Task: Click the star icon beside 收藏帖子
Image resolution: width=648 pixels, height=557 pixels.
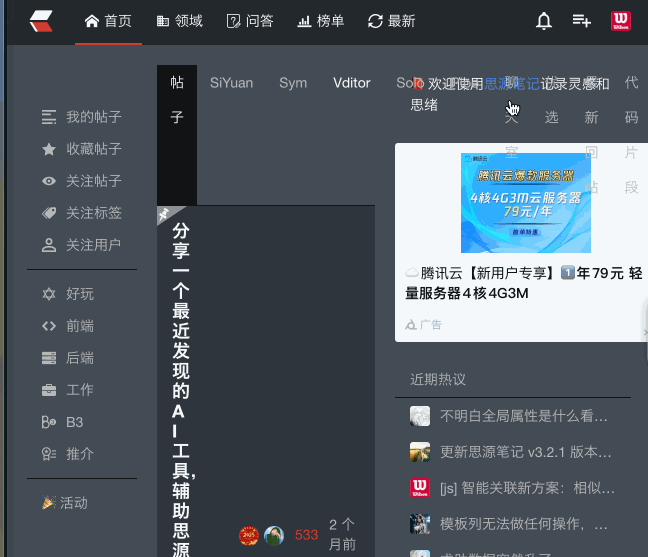Action: click(x=49, y=149)
